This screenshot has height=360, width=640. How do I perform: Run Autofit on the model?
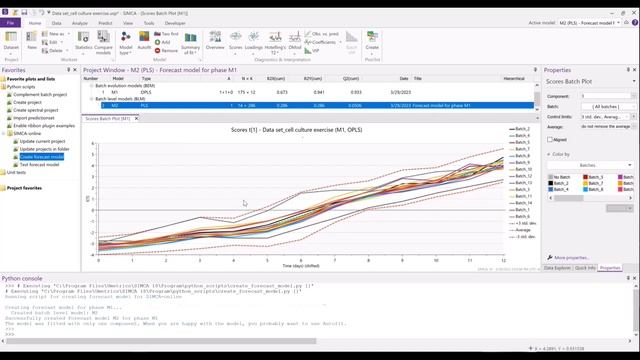tap(144, 41)
